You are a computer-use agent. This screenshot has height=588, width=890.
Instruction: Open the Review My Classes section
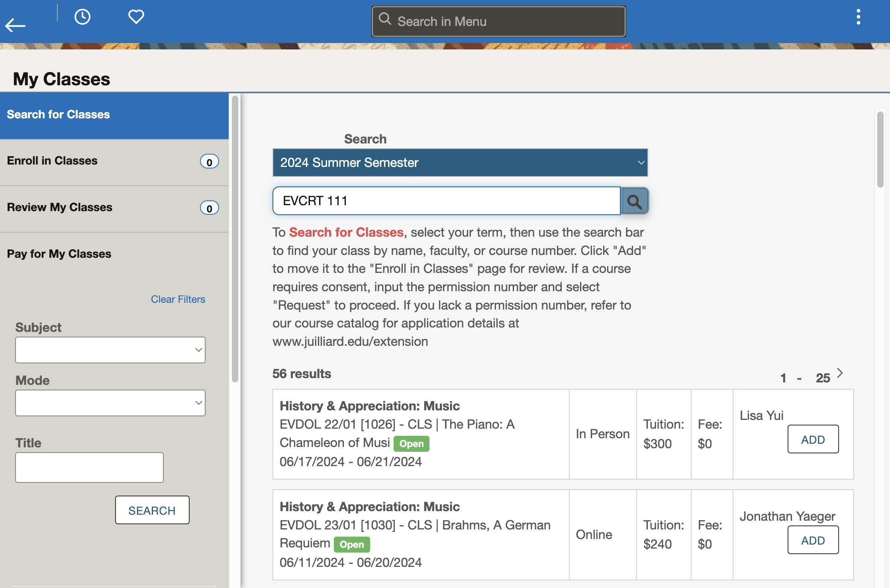coord(114,209)
